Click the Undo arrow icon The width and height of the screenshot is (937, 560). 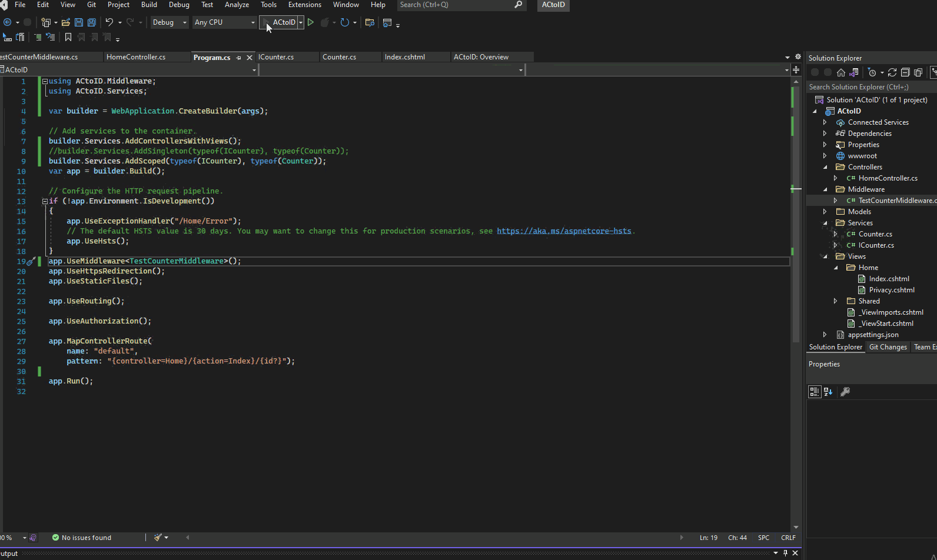(109, 22)
